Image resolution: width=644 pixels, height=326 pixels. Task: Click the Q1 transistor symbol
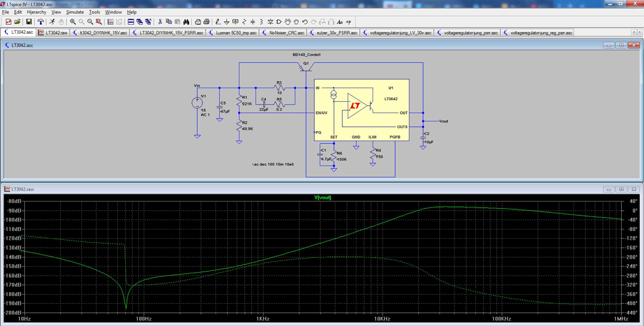pos(306,67)
